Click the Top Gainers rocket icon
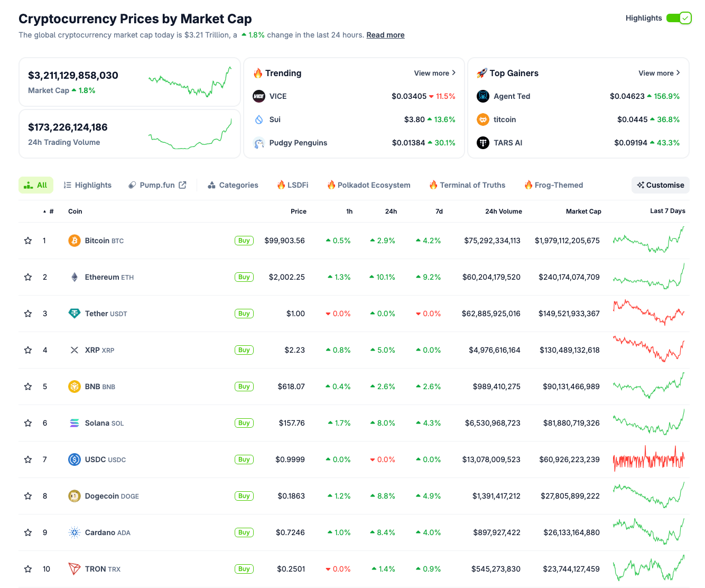The height and width of the screenshot is (588, 705). [x=483, y=73]
